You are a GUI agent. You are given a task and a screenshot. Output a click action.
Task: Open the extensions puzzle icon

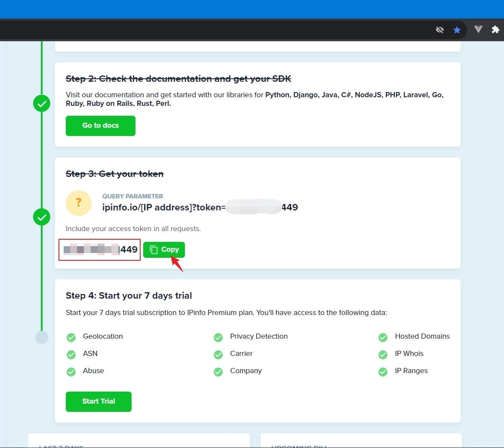(495, 30)
